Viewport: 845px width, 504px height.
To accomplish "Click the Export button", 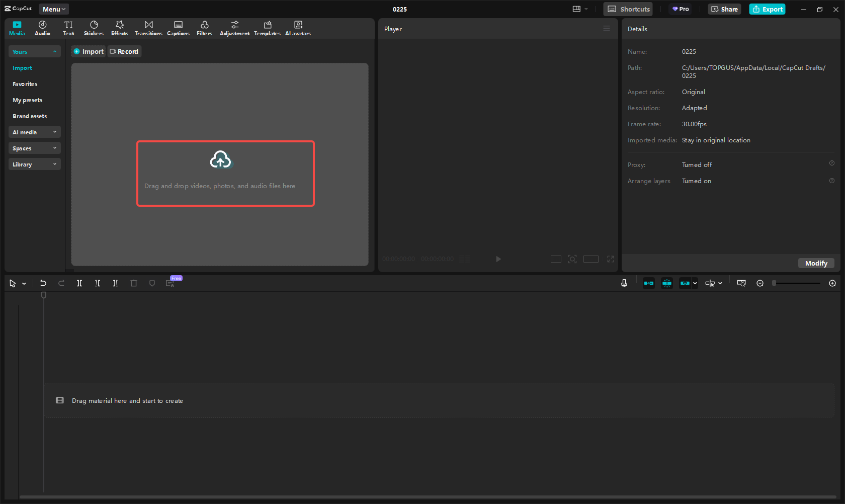I will coord(767,9).
